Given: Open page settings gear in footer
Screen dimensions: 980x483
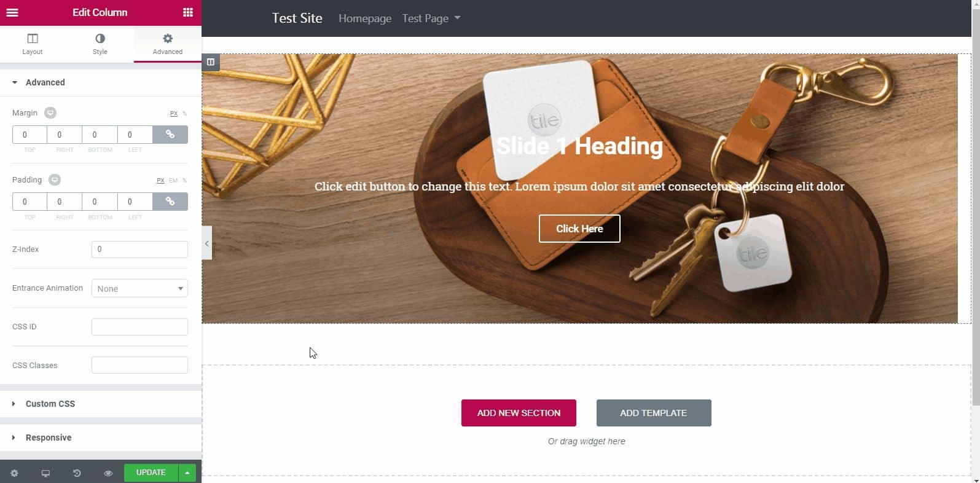Looking at the screenshot, I should [15, 473].
